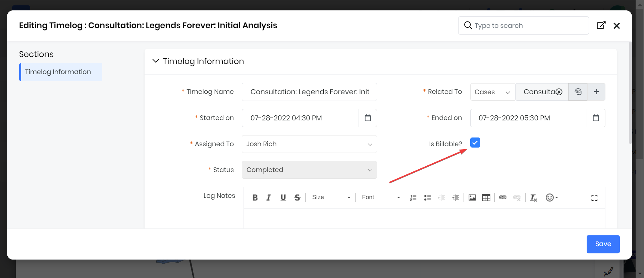This screenshot has width=644, height=278.
Task: Open Started on calendar picker
Action: pyautogui.click(x=368, y=118)
